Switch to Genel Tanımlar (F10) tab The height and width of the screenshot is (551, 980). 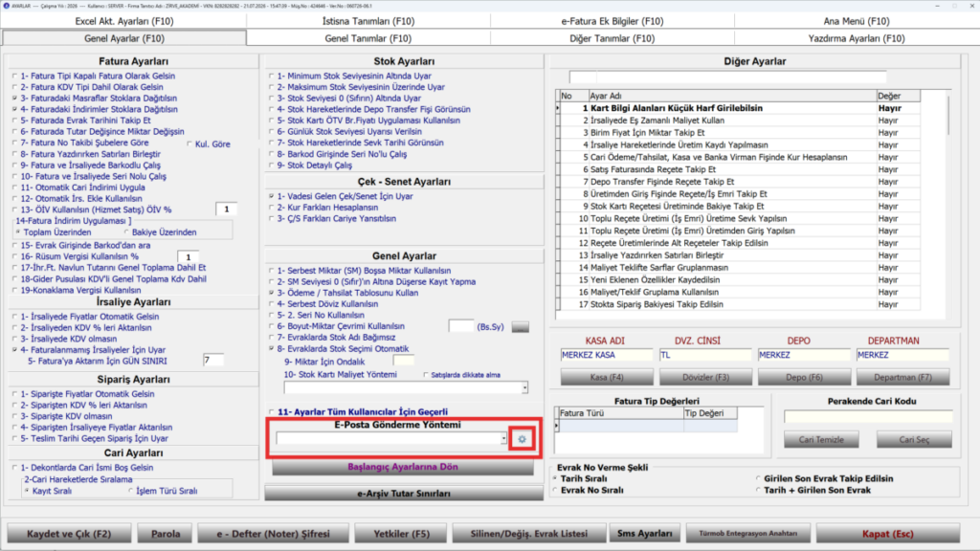click(368, 38)
